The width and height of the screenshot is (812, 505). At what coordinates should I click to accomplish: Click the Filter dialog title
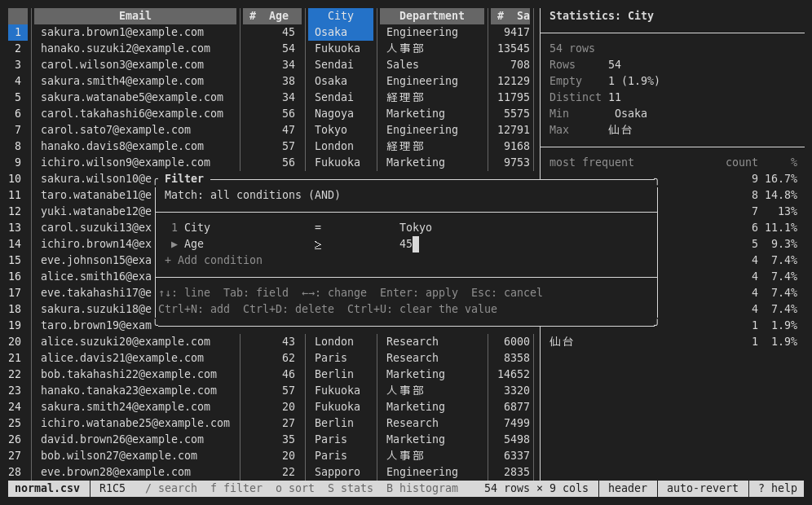point(183,178)
